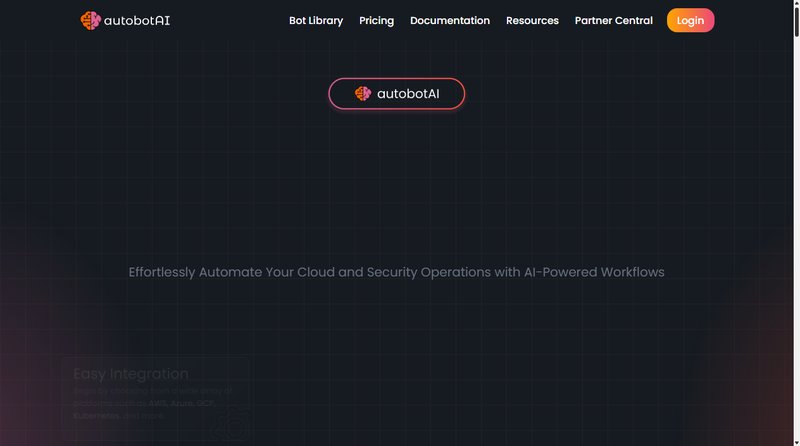Open Partner Central from the top nav

[614, 20]
